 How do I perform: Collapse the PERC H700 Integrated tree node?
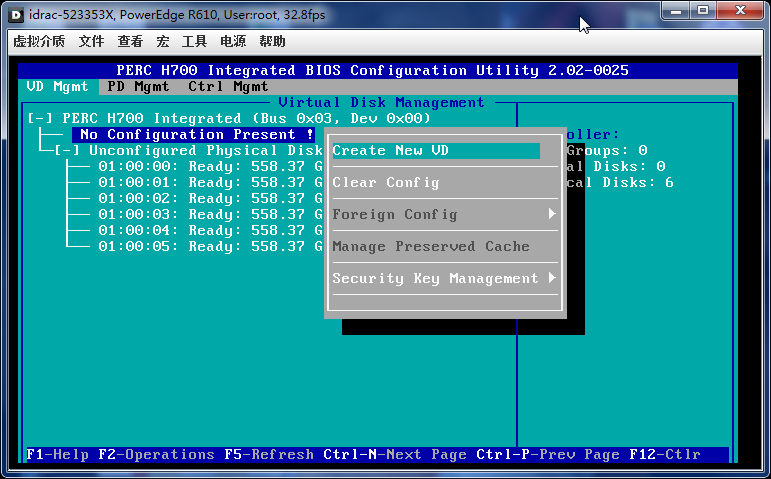40,119
